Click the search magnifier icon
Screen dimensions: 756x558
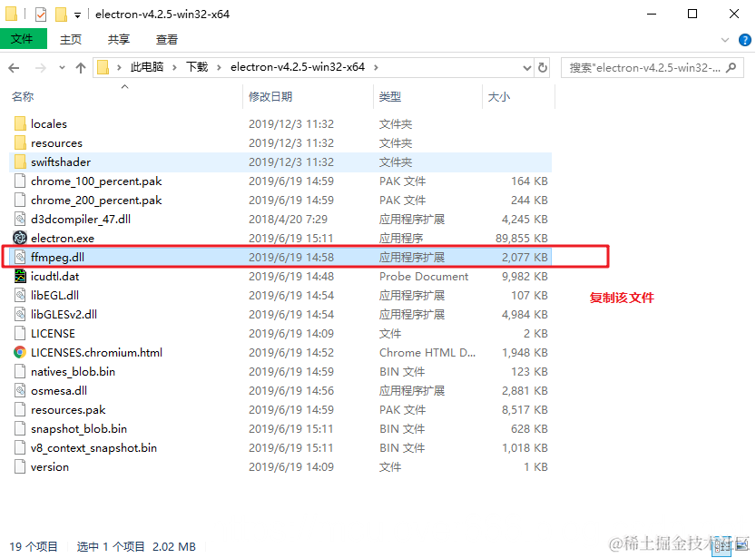[731, 67]
